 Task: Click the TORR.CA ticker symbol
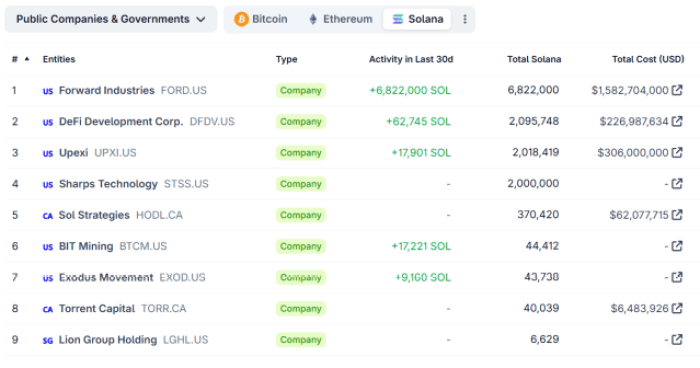tap(164, 308)
